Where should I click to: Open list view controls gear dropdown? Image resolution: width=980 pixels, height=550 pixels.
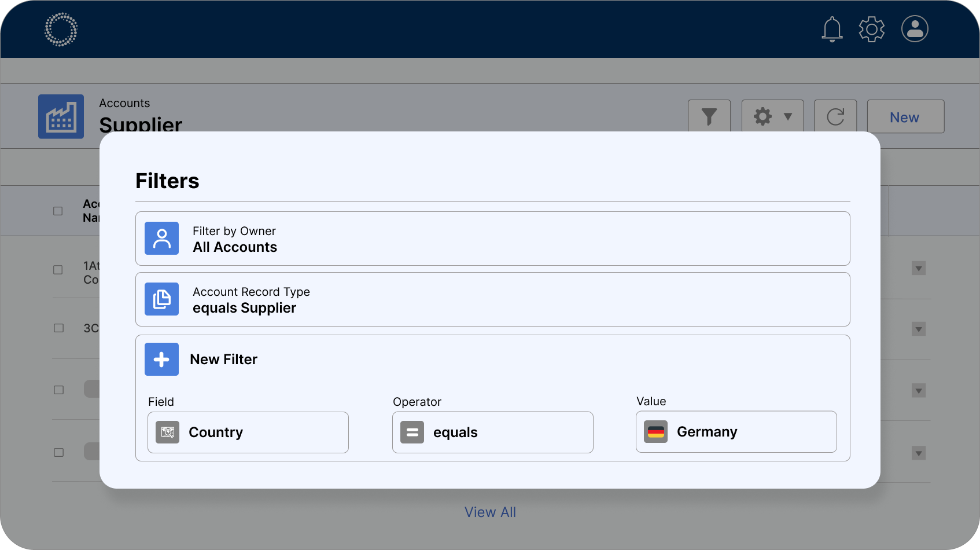tap(772, 116)
